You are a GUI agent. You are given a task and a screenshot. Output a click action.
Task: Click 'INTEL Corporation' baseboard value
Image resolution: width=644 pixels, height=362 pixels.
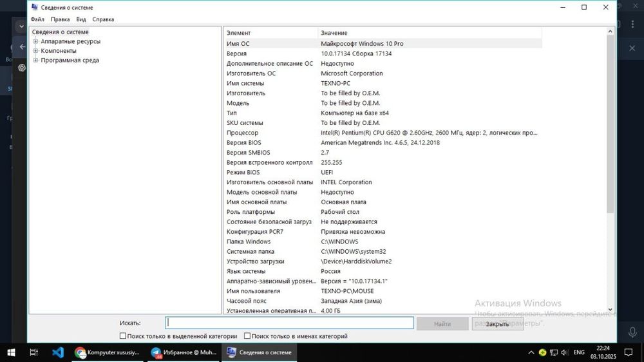[x=346, y=182]
